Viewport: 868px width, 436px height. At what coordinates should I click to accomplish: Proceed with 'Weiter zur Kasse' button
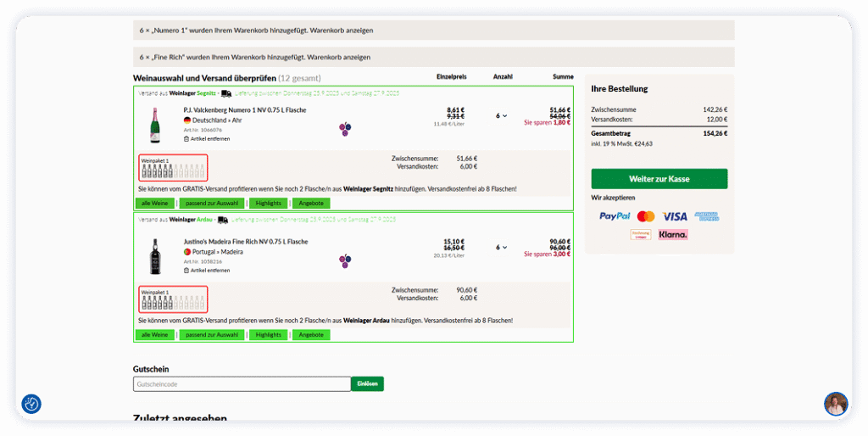[659, 179]
